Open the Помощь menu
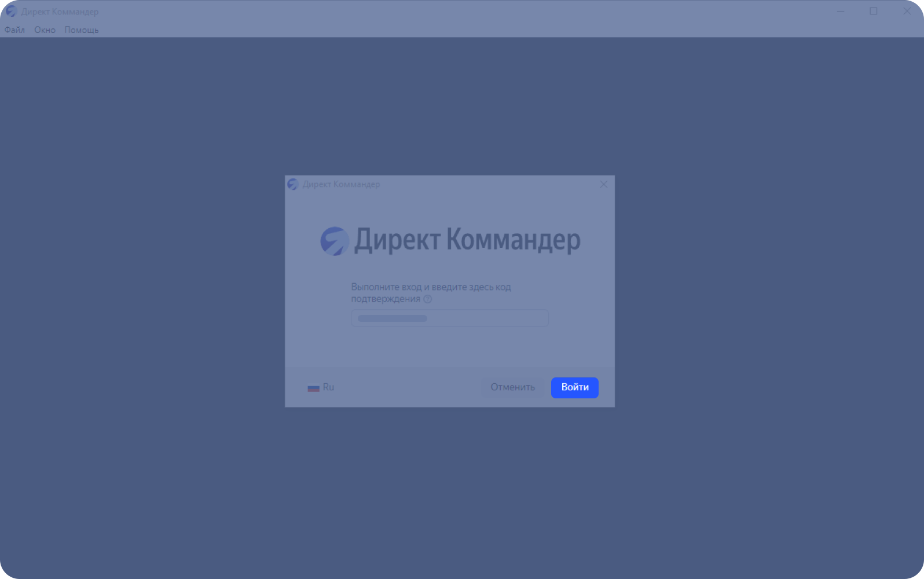Viewport: 924px width, 579px height. 81,30
